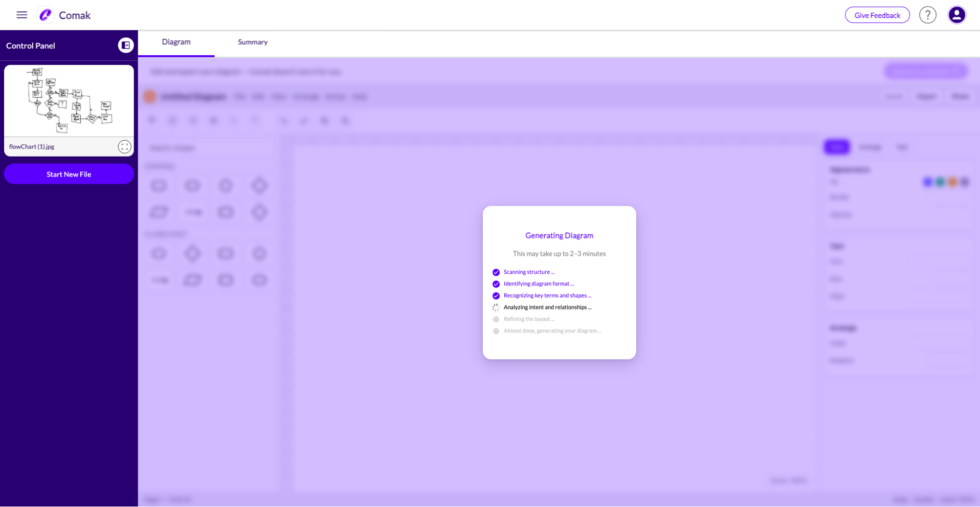Image resolution: width=980 pixels, height=507 pixels.
Task: Click the profile avatar icon
Action: 956,15
